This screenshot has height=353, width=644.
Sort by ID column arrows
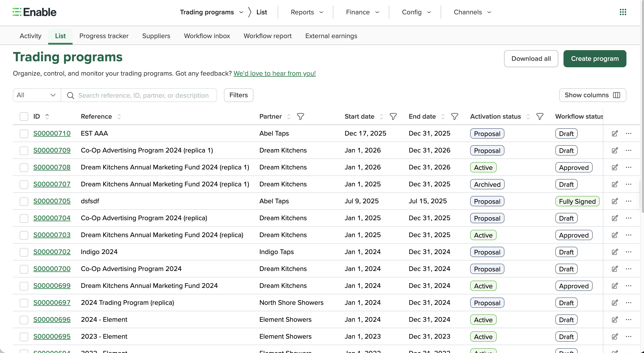pos(47,116)
